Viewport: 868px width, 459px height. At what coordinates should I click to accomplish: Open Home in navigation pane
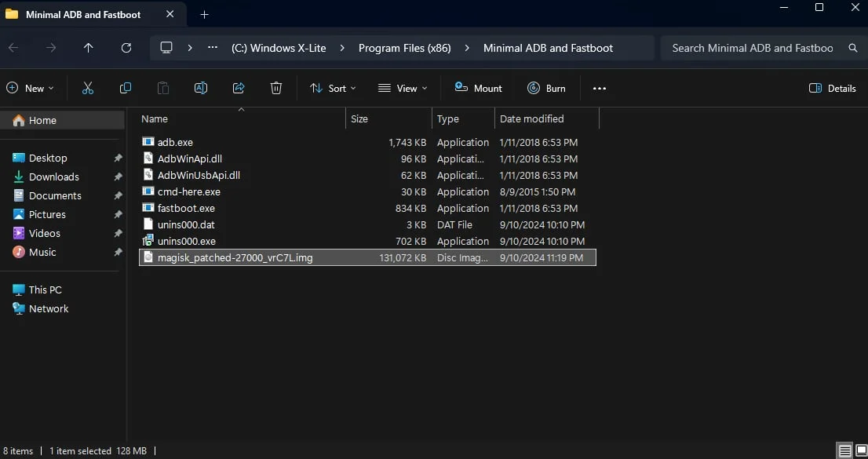coord(63,120)
